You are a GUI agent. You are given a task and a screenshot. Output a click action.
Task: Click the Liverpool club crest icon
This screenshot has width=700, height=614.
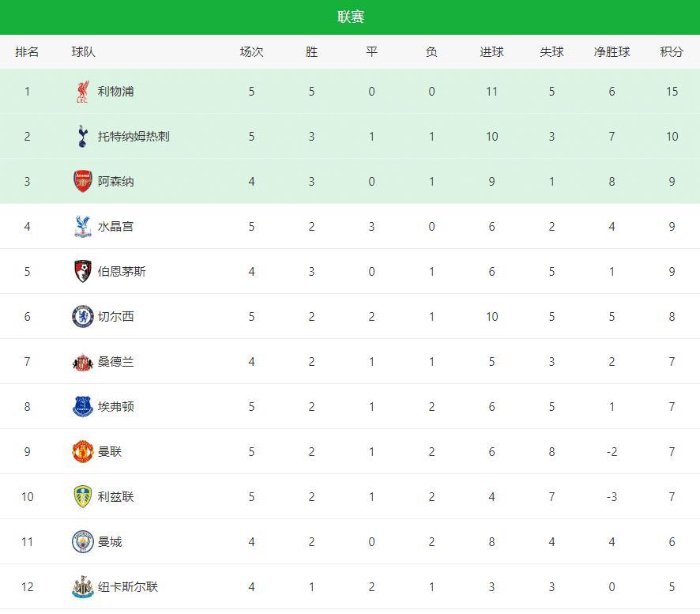[x=82, y=92]
